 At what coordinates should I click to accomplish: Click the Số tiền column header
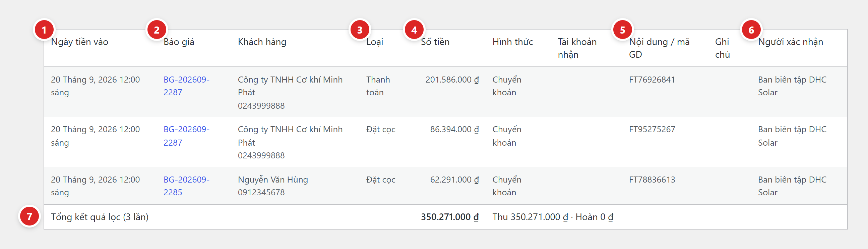[435, 42]
